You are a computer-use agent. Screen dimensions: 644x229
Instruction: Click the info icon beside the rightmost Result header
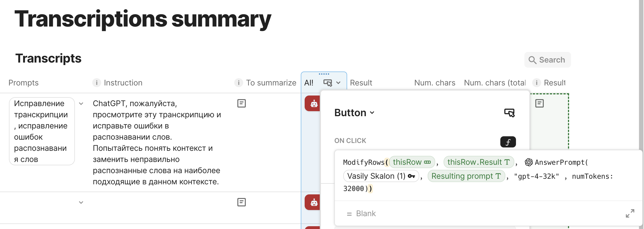click(537, 83)
